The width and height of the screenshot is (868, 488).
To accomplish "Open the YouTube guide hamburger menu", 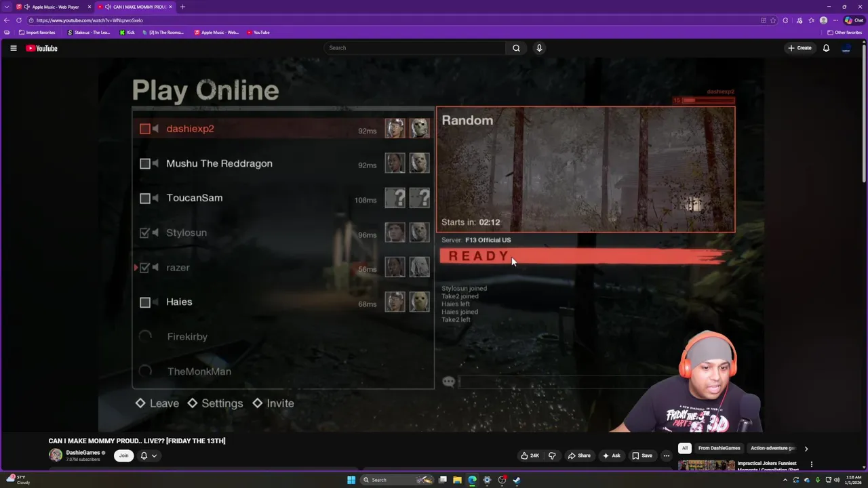I will click(x=13, y=48).
